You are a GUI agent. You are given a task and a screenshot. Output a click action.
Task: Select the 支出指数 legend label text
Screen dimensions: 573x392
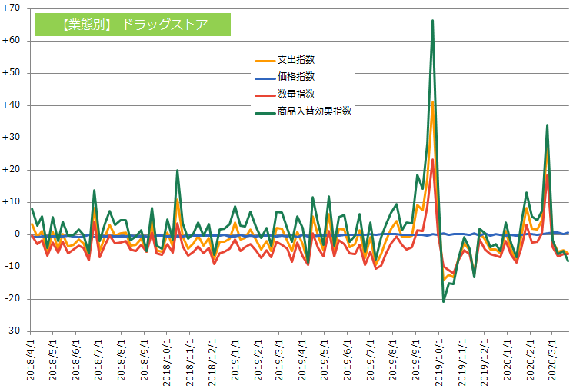(295, 60)
